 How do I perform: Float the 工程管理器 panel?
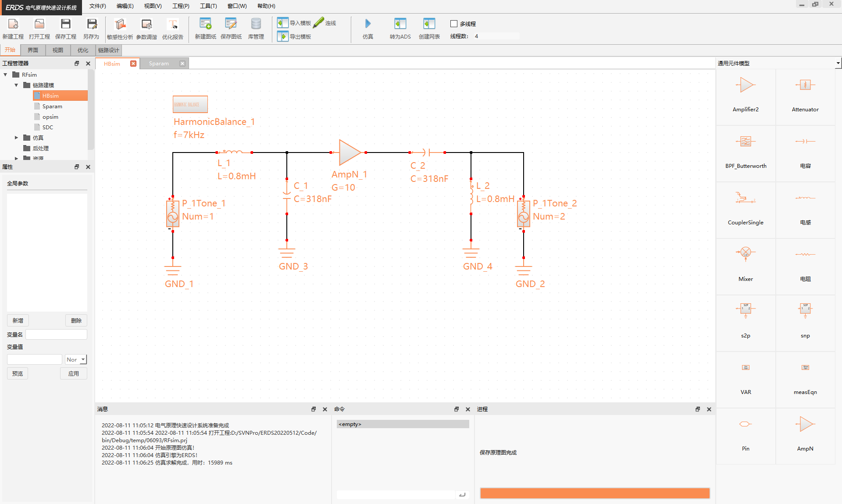click(77, 63)
